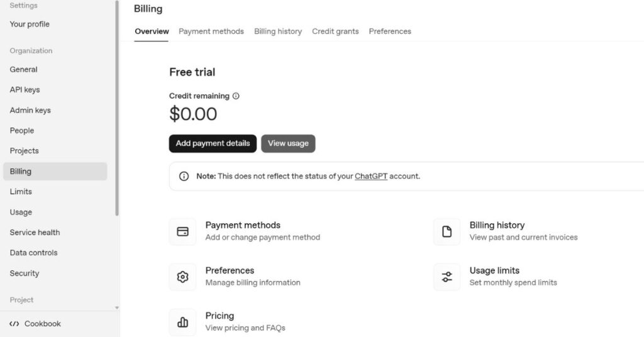Open Your profile settings
This screenshot has height=337, width=644.
pos(30,24)
